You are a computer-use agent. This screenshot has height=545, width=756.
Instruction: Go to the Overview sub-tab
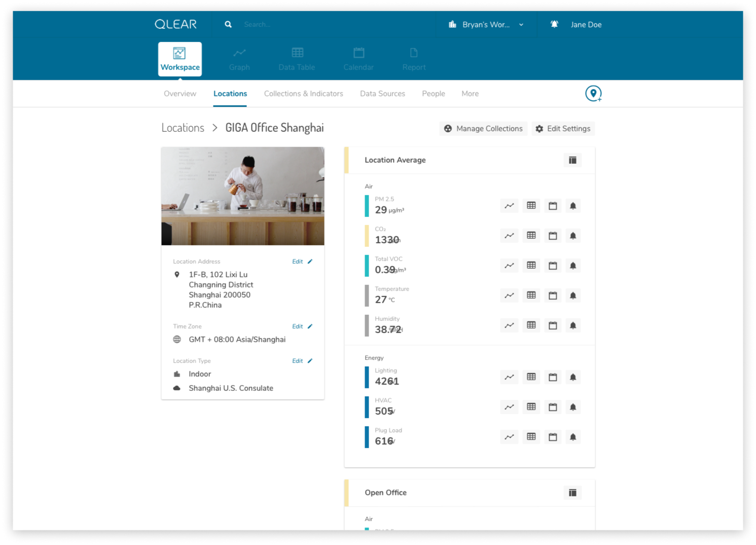(180, 94)
